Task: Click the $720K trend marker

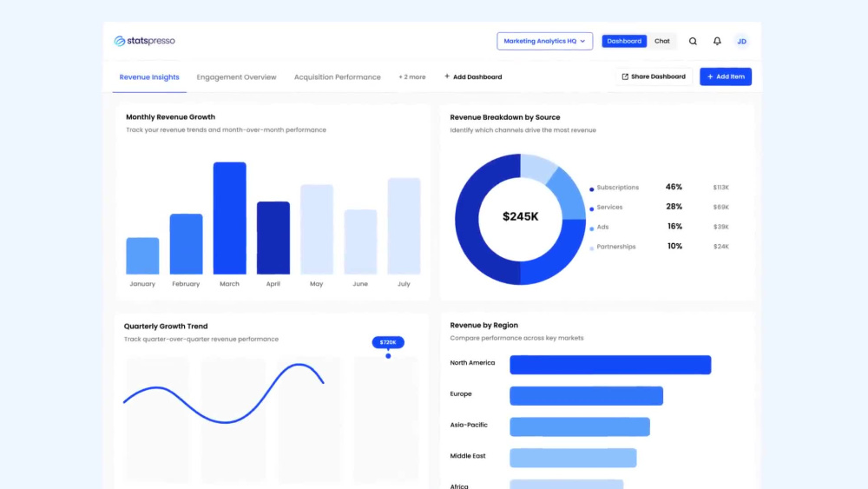Action: pyautogui.click(x=388, y=343)
